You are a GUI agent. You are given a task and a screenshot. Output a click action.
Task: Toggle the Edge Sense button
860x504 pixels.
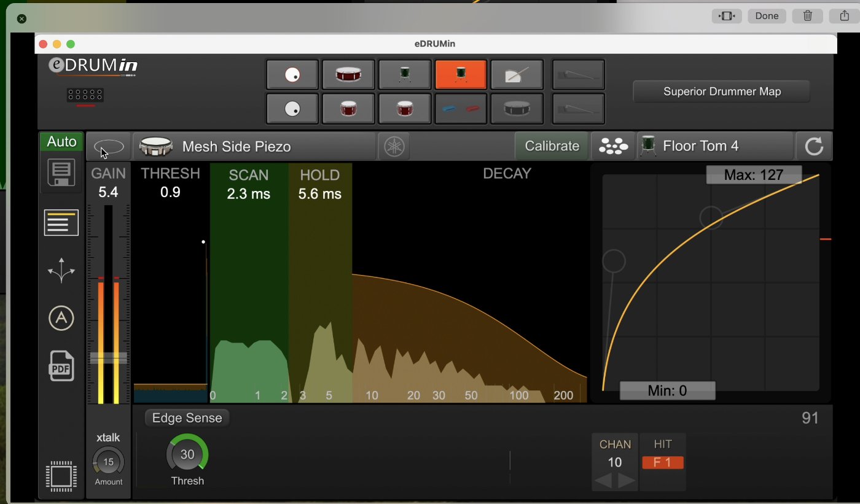tap(187, 418)
